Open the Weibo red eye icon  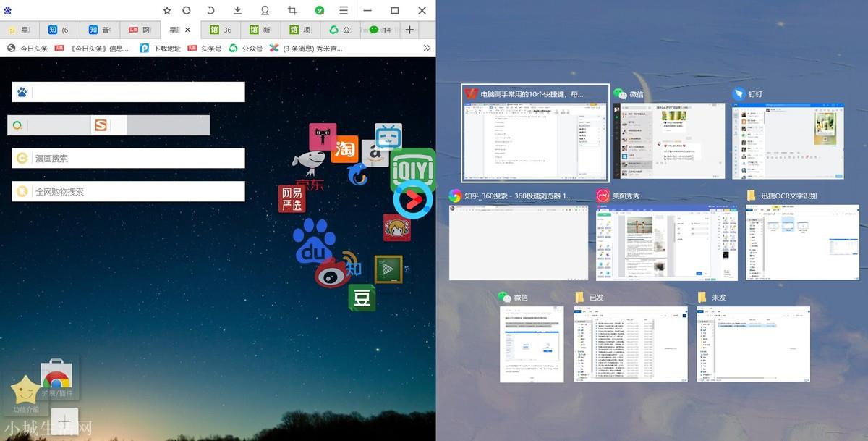click(333, 272)
